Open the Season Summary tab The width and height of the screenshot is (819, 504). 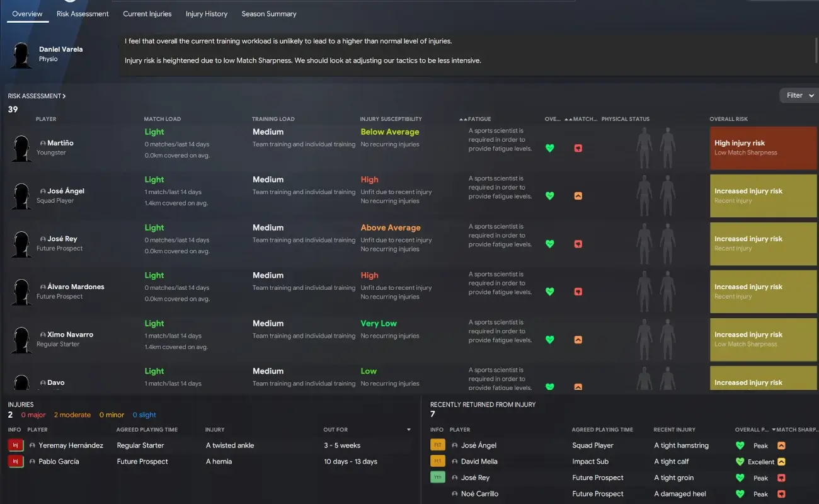click(269, 14)
